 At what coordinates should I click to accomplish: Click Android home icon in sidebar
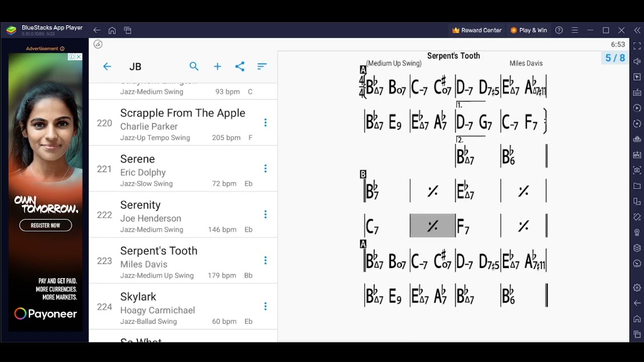pos(637,319)
